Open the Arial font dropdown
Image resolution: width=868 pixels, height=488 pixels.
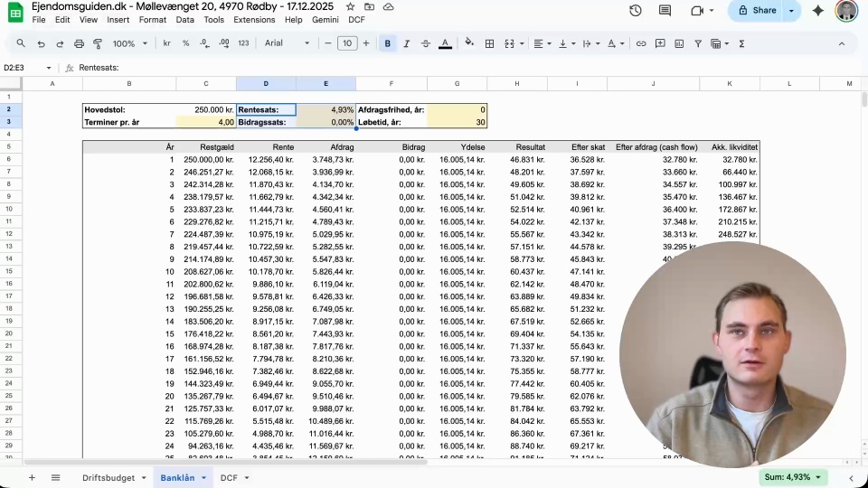[287, 43]
